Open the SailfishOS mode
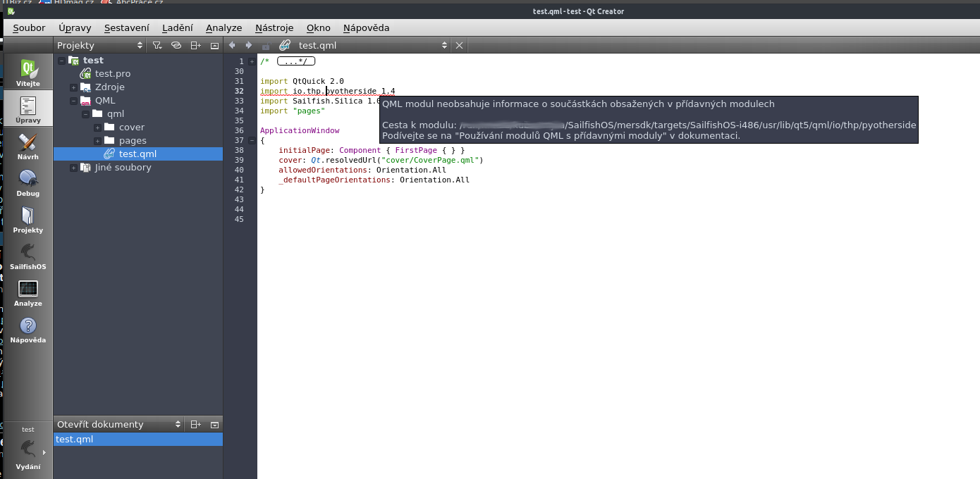Screen dimensions: 980x479 28,256
